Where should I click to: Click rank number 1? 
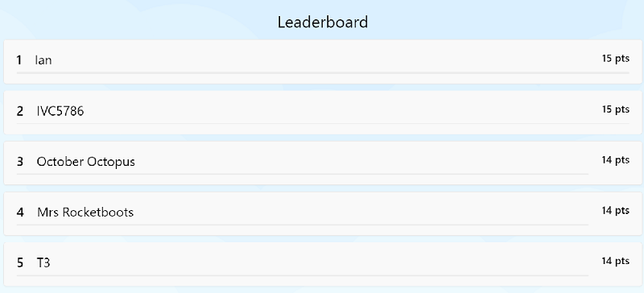[19, 60]
